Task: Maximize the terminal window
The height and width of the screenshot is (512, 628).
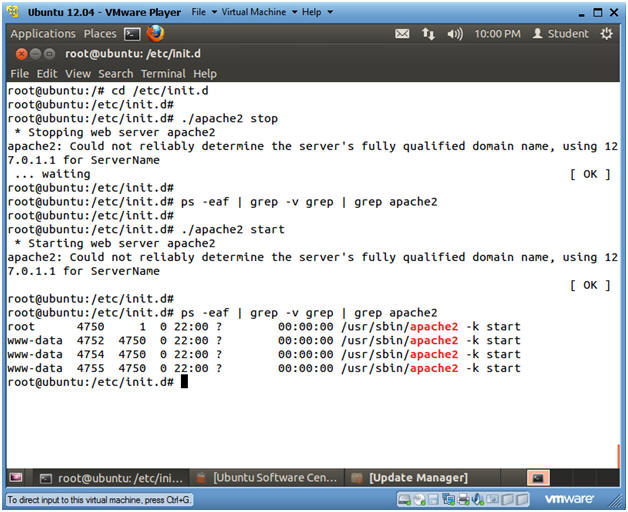Action: point(49,54)
